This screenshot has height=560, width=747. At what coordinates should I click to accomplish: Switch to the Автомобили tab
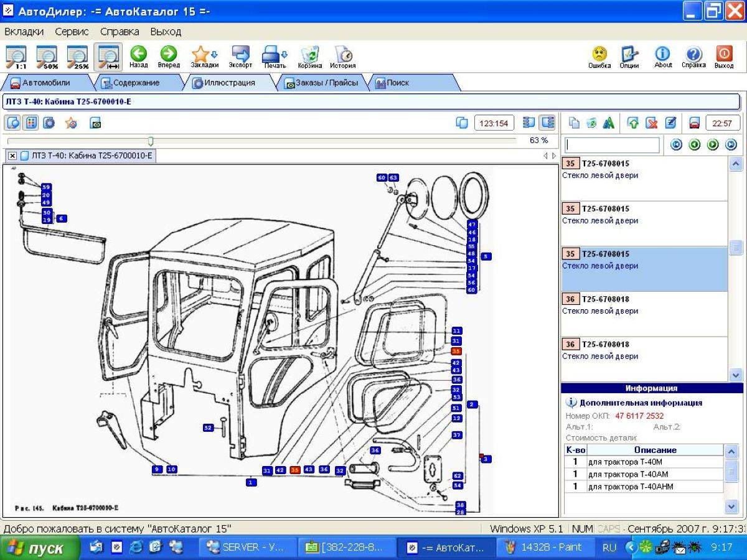[x=47, y=83]
